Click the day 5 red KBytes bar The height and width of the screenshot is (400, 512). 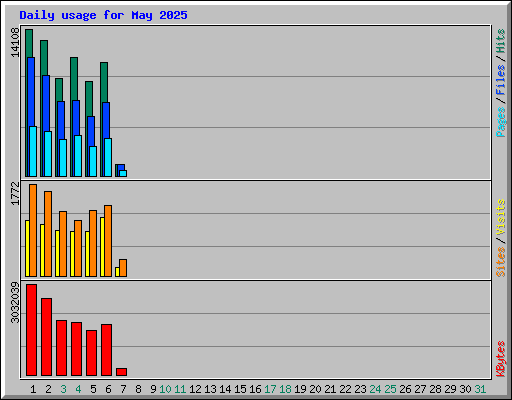(91, 353)
